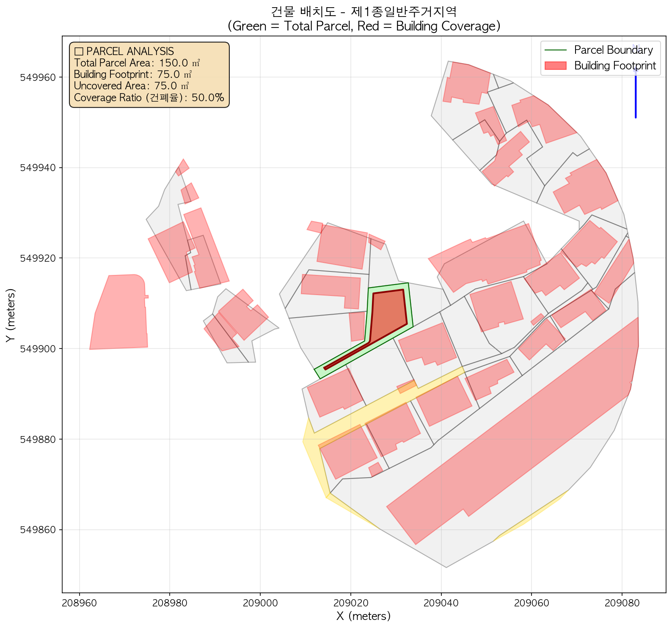The width and height of the screenshot is (672, 628).
Task: Select the Y (meters) axis label
Action: [x=11, y=315]
